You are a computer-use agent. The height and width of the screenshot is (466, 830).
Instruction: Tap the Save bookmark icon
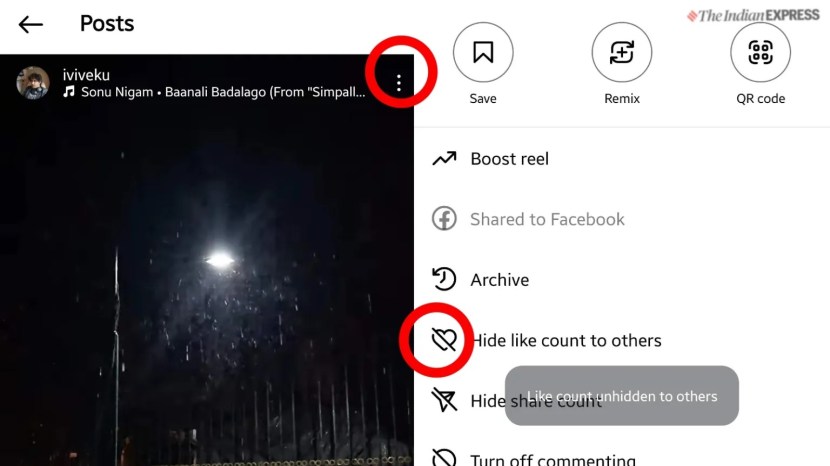click(x=483, y=52)
